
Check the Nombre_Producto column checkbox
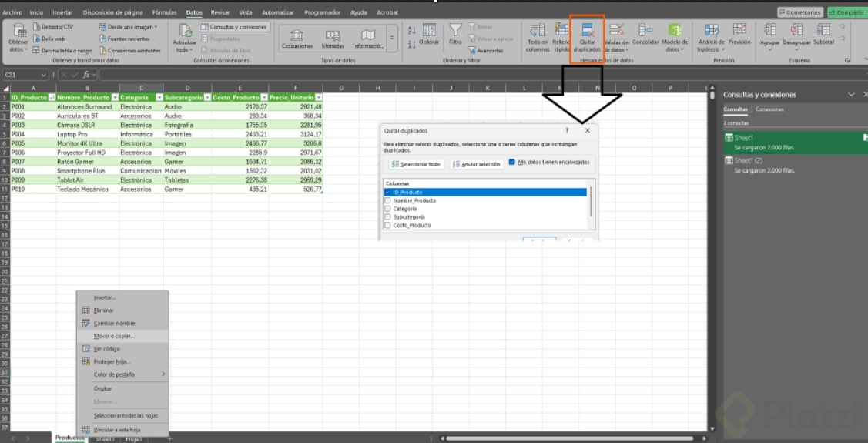click(387, 200)
